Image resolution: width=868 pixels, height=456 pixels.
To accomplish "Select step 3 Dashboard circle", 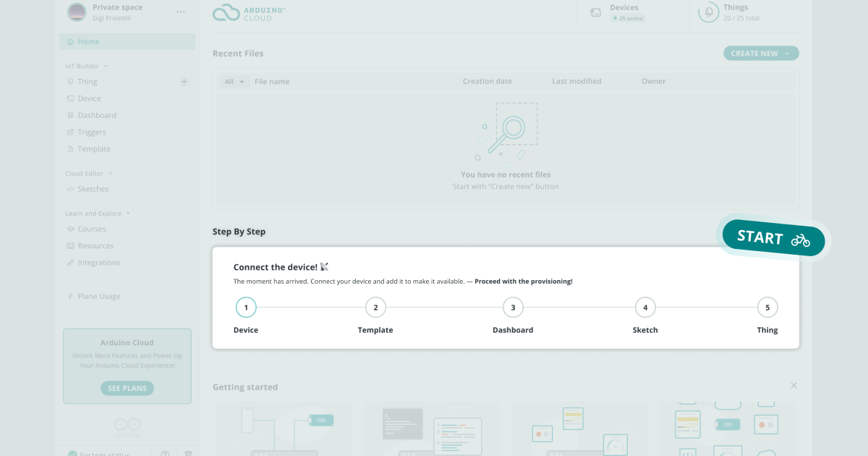I will [513, 308].
